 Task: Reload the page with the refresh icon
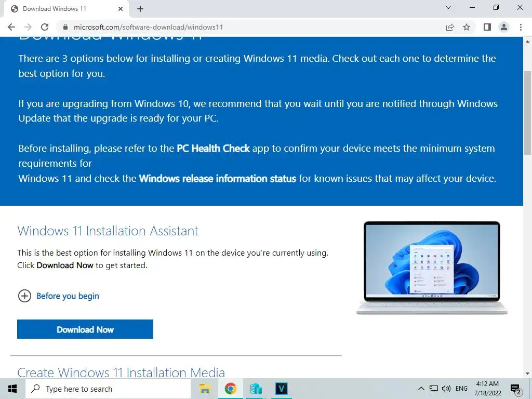pyautogui.click(x=45, y=27)
